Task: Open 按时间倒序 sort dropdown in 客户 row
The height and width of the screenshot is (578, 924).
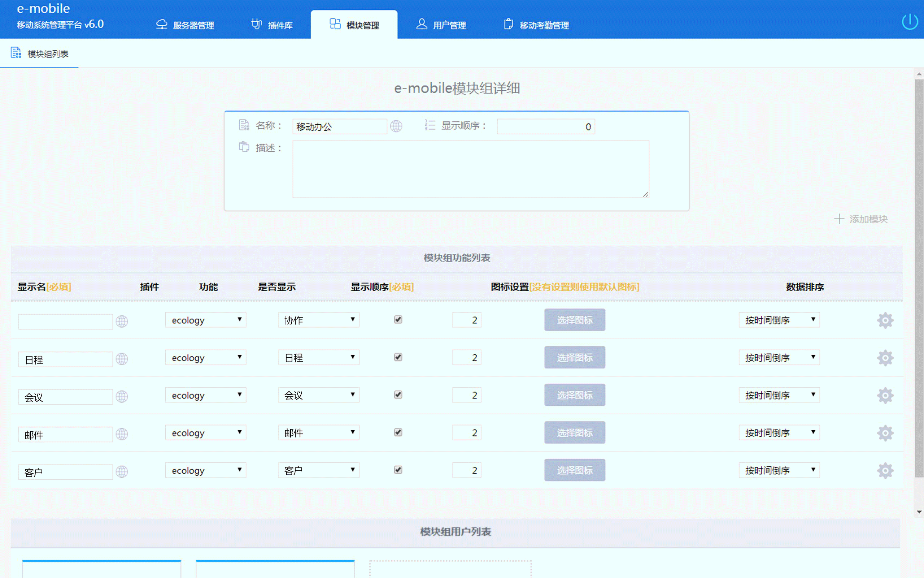Action: [779, 470]
